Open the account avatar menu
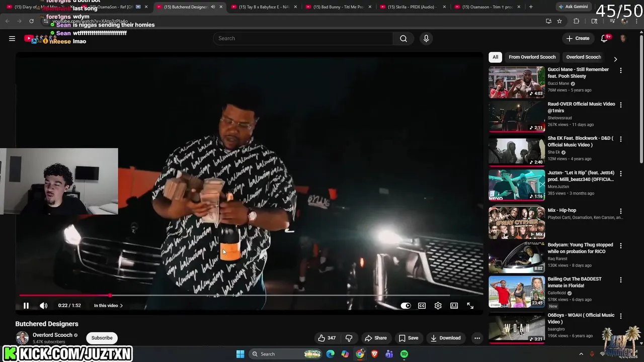644x362 pixels. point(623,38)
